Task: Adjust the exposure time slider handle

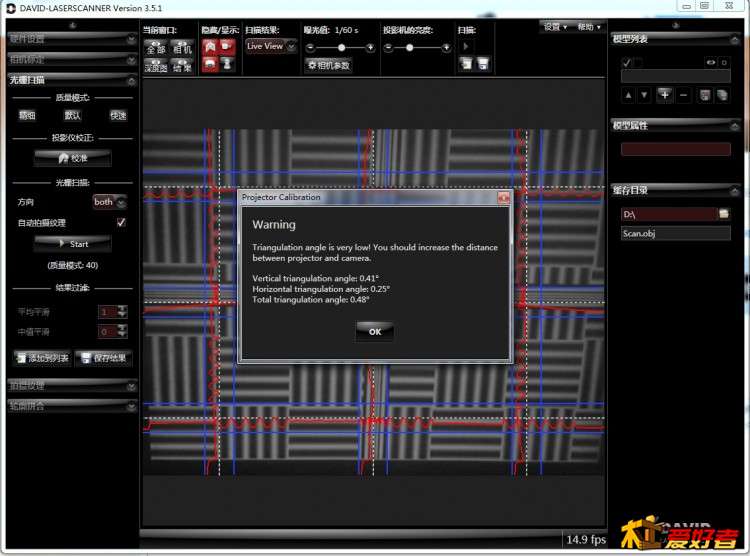Action: (341, 47)
